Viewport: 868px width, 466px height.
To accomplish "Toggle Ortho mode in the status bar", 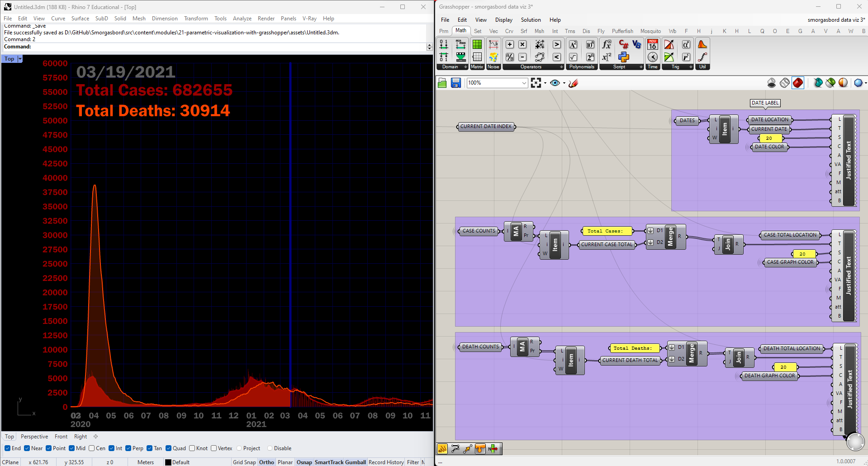I will click(266, 462).
